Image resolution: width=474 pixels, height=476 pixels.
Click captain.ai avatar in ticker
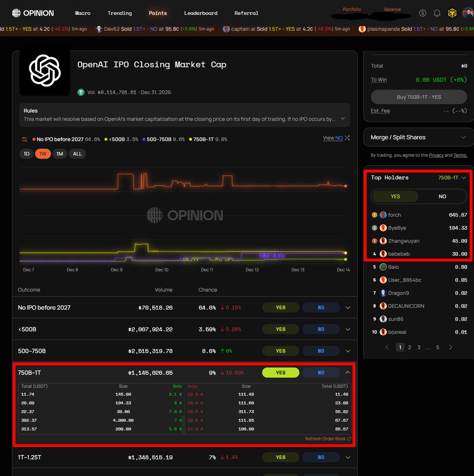[x=226, y=29]
